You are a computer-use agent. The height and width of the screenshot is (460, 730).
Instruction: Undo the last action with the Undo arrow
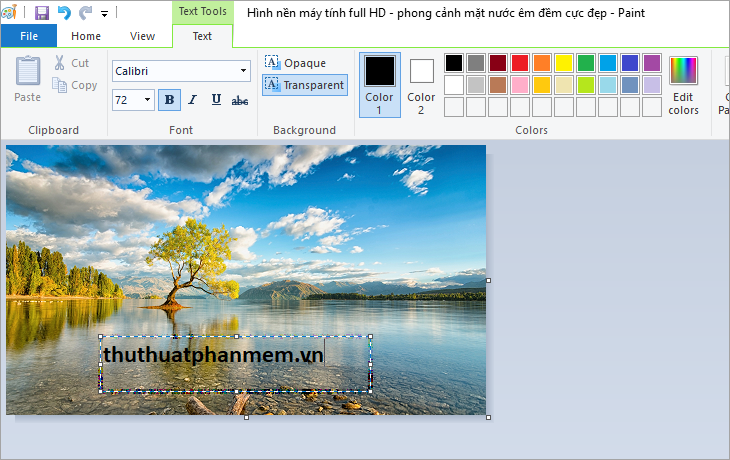click(64, 13)
